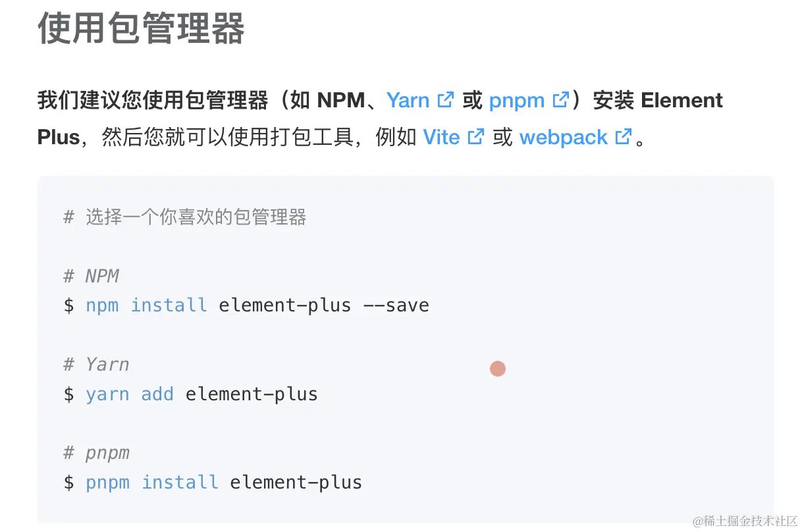802x532 pixels.
Task: Click the bold NPM word in paragraph
Action: pos(341,101)
